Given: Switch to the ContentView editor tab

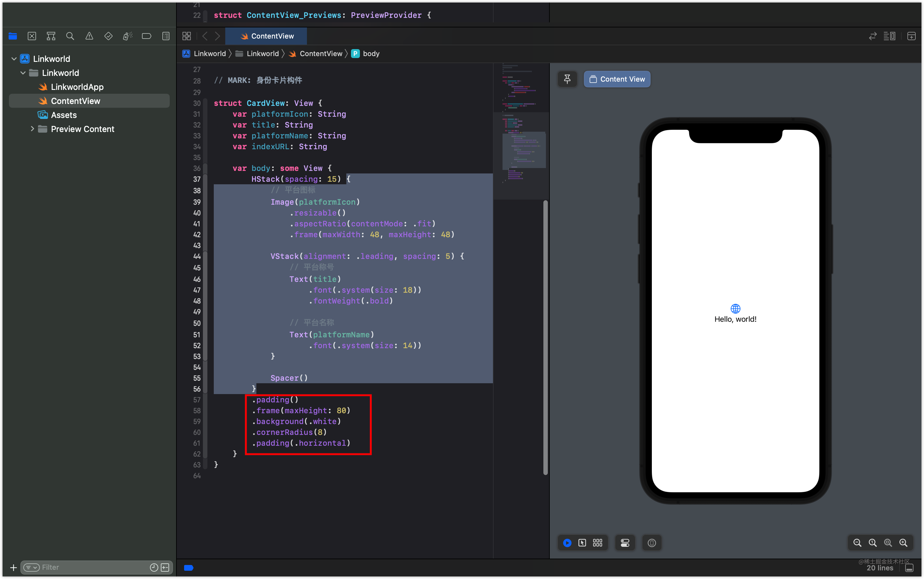Looking at the screenshot, I should coord(266,36).
